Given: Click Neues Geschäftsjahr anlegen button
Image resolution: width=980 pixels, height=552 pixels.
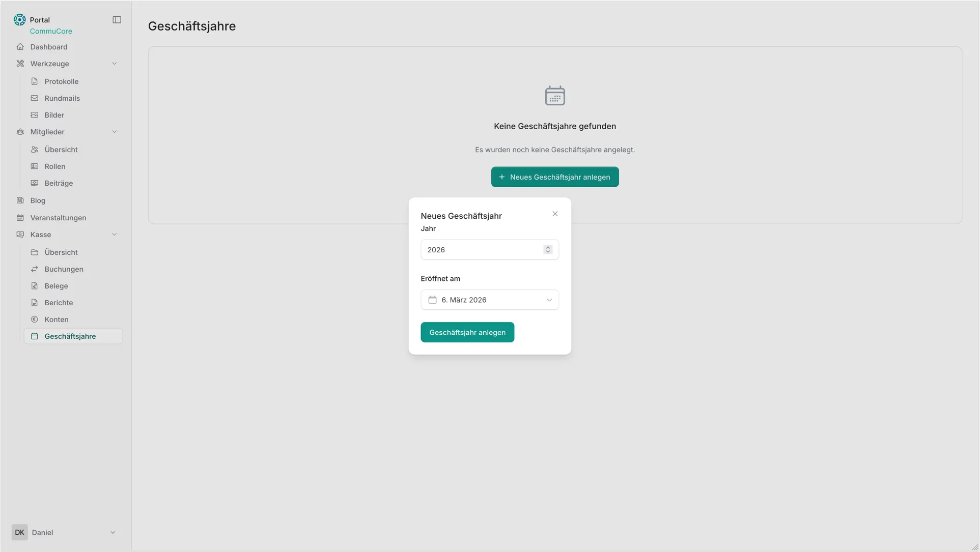Looking at the screenshot, I should [x=554, y=177].
